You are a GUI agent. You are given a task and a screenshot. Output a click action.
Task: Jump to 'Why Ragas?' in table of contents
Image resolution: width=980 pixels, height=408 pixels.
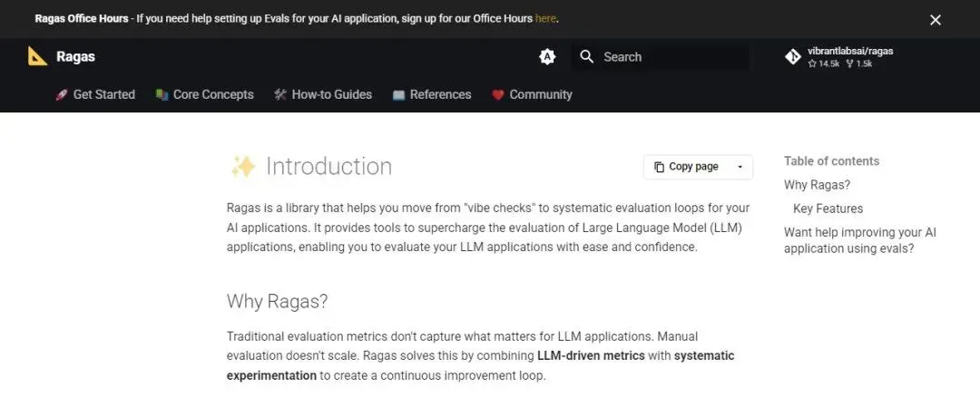(817, 185)
